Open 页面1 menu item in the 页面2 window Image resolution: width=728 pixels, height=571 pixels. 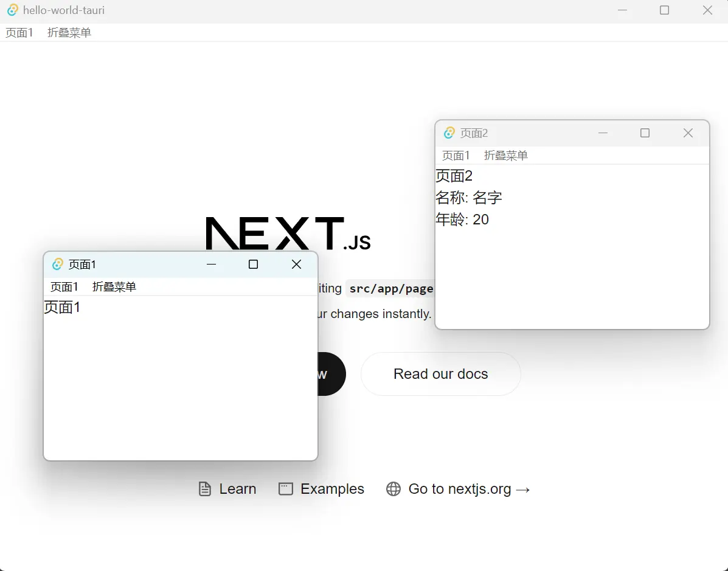[x=456, y=155]
